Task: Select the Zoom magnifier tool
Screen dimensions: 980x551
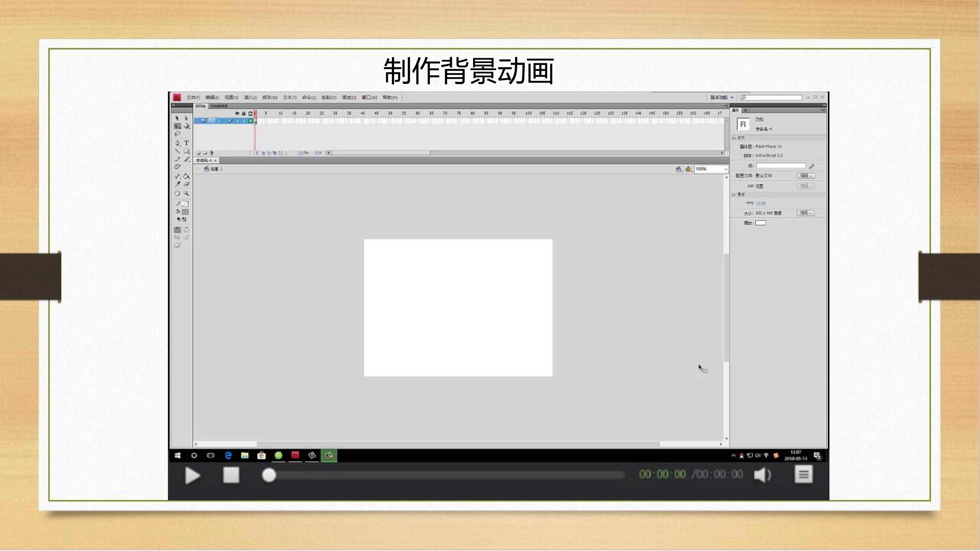Action: (x=186, y=193)
